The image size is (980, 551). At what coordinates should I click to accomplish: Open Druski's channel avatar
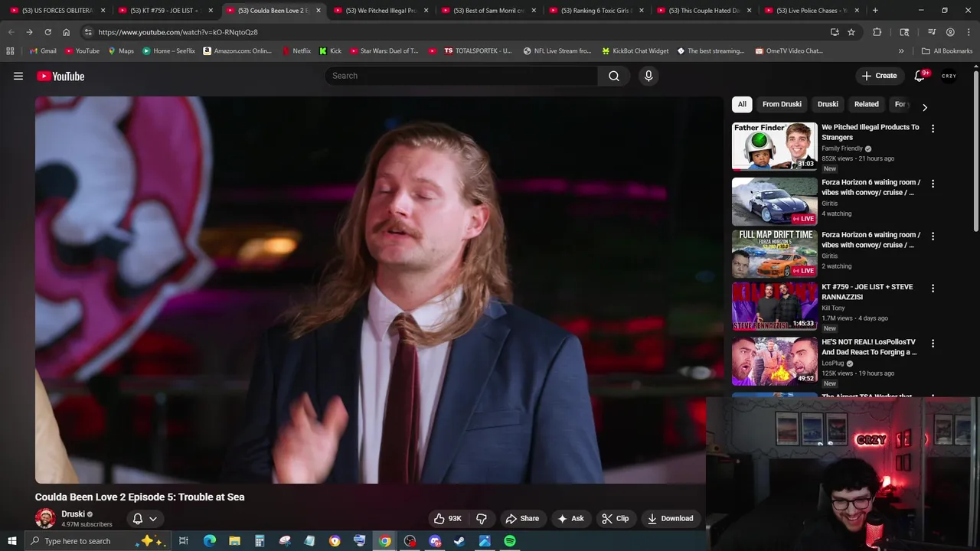point(45,518)
